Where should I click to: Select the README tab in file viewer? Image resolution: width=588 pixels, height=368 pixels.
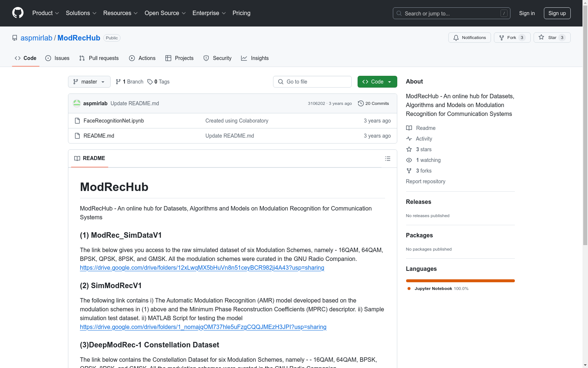coord(90,158)
